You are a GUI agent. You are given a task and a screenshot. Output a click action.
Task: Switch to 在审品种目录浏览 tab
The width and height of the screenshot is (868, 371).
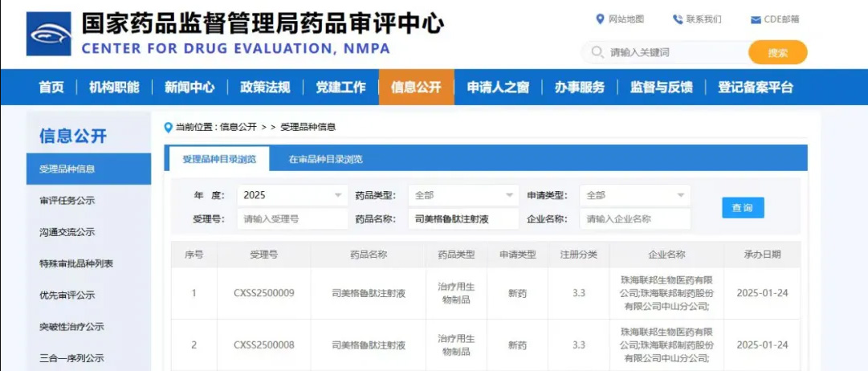point(325,159)
